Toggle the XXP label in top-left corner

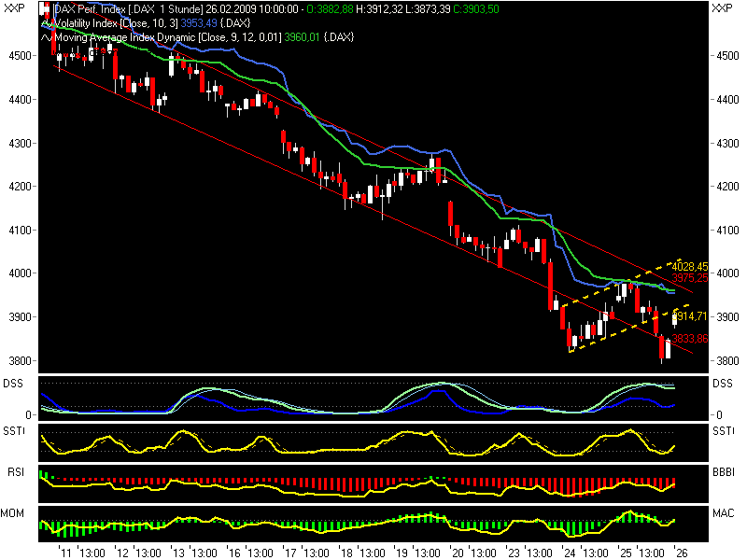pyautogui.click(x=16, y=8)
